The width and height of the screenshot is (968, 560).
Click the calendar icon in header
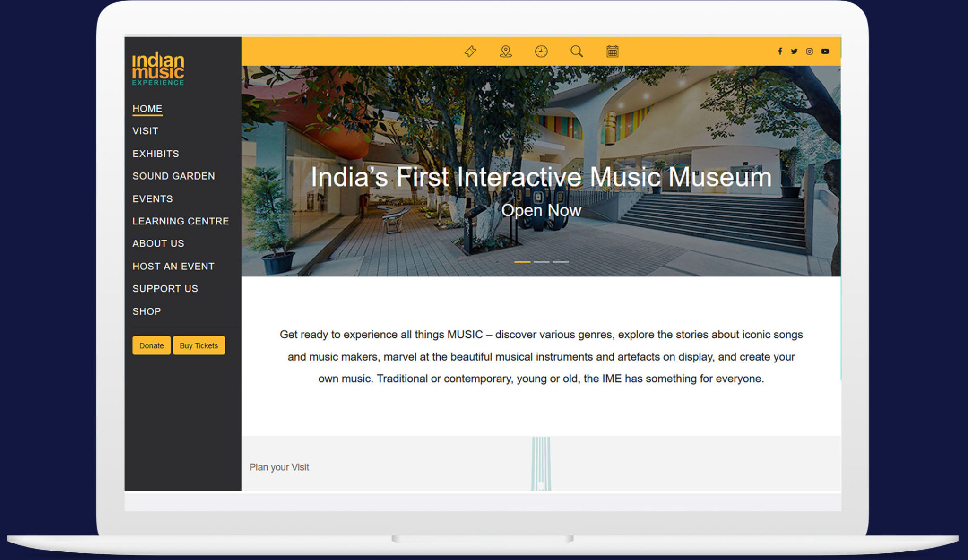[613, 51]
